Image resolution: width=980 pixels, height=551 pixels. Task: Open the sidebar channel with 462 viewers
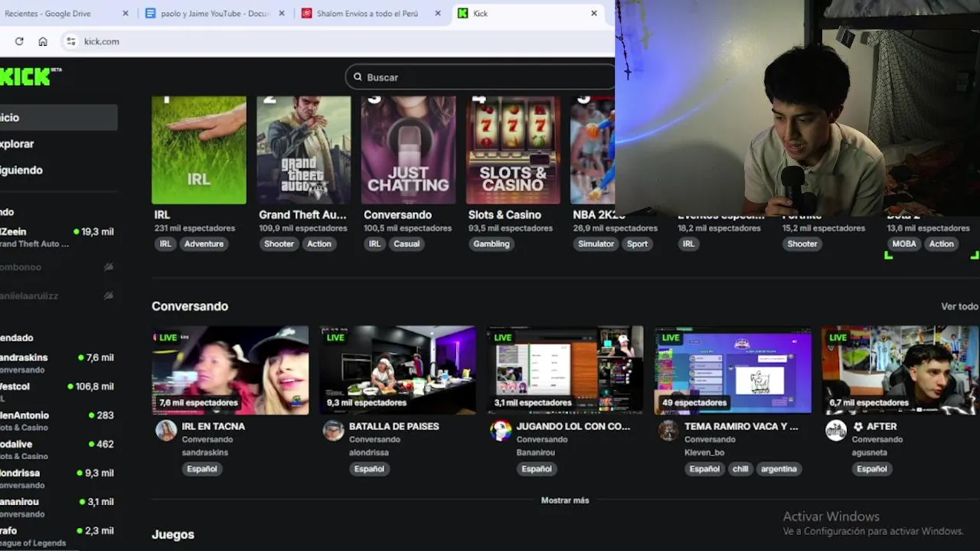pos(58,449)
